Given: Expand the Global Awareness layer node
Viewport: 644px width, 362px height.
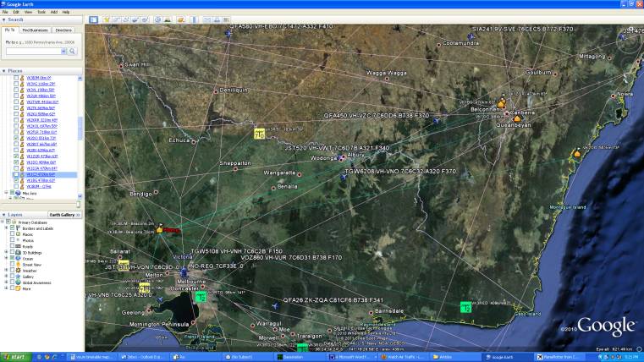Looking at the screenshot, I should coord(6,282).
